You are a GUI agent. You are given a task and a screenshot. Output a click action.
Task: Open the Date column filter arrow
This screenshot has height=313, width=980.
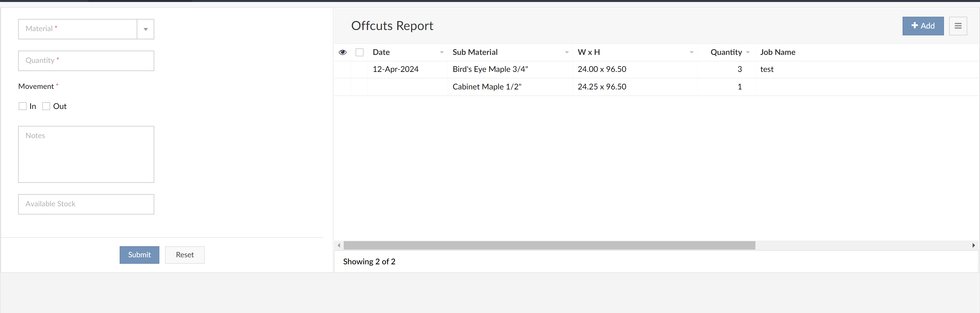tap(441, 52)
